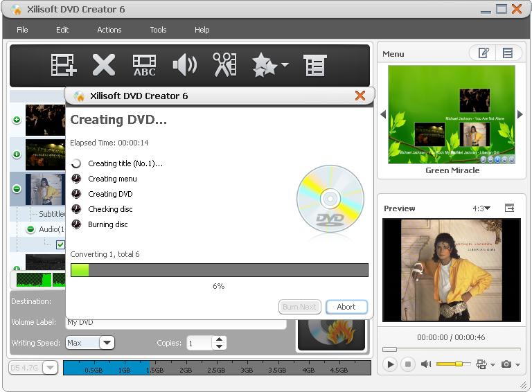This screenshot has height=392, width=532.
Task: Click the Copies input field
Action: pos(199,343)
